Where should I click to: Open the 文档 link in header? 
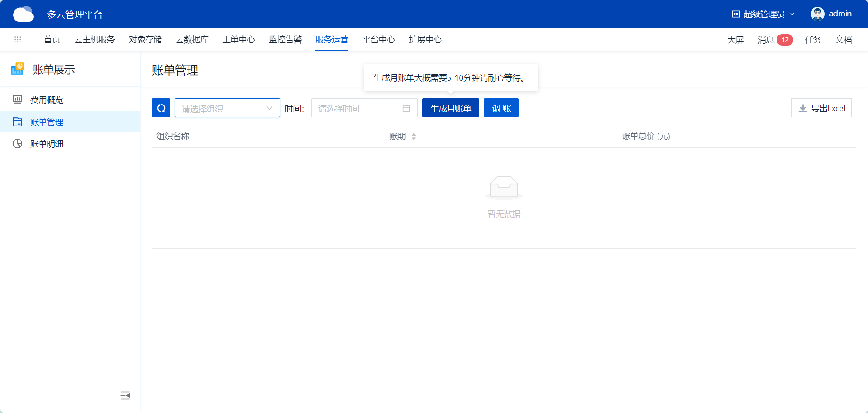(843, 40)
